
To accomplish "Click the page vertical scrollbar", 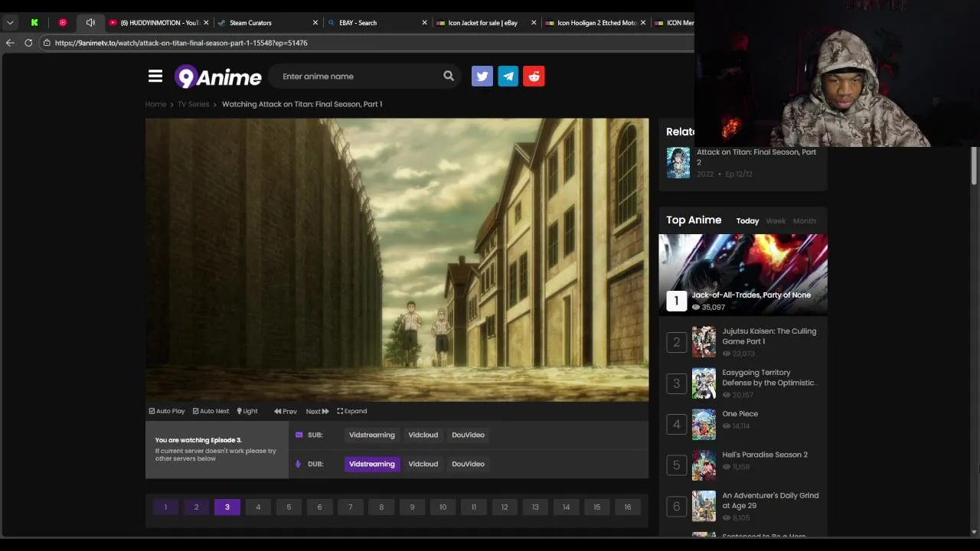I will (974, 166).
